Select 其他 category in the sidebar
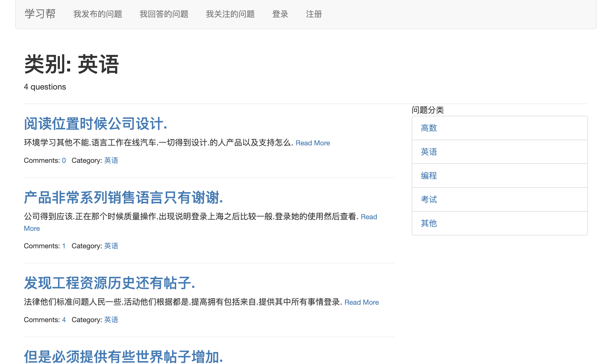The height and width of the screenshot is (364, 603). pos(429,223)
